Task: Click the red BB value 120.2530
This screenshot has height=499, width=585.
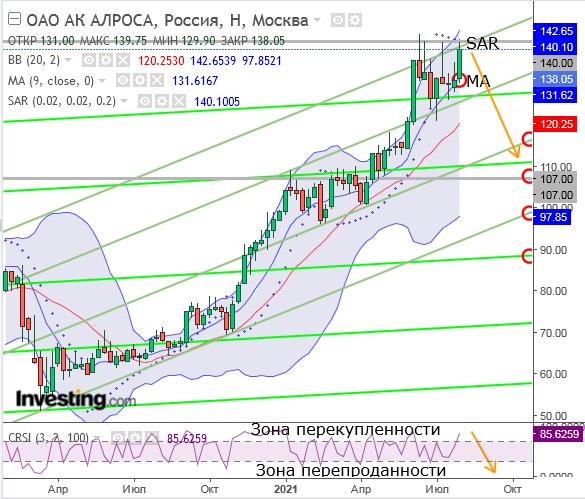Action: coord(161,61)
